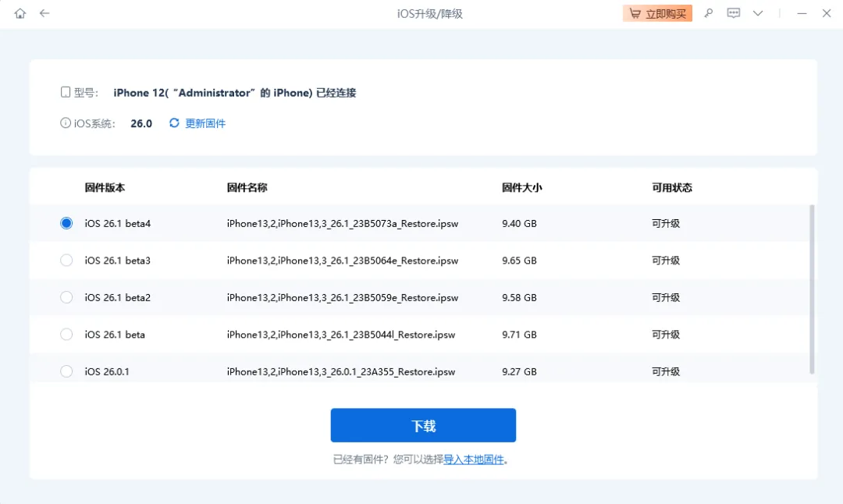Select the iOS 26.1 beta radio button
Screen dimensions: 843x504
[x=66, y=334]
